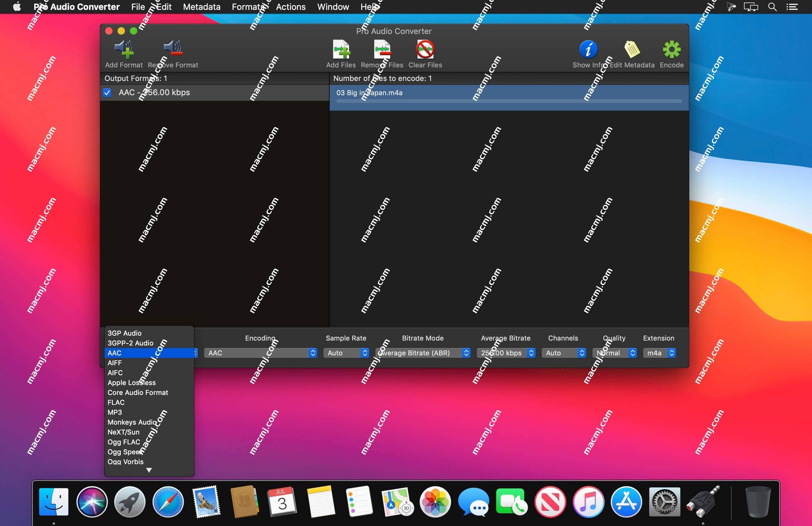
Task: Open the Sample Rate Auto dropdown
Action: (346, 353)
